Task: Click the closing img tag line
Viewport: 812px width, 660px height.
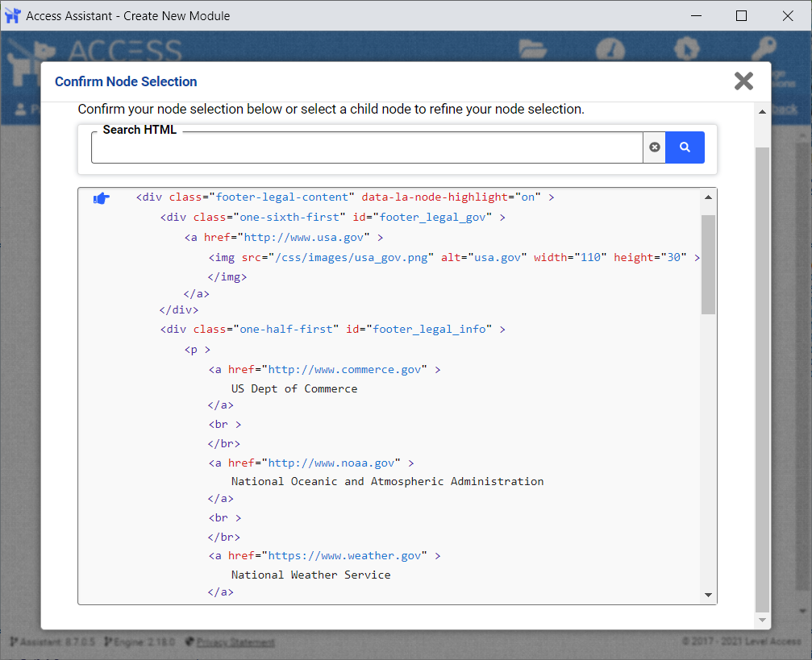Action: pyautogui.click(x=227, y=277)
